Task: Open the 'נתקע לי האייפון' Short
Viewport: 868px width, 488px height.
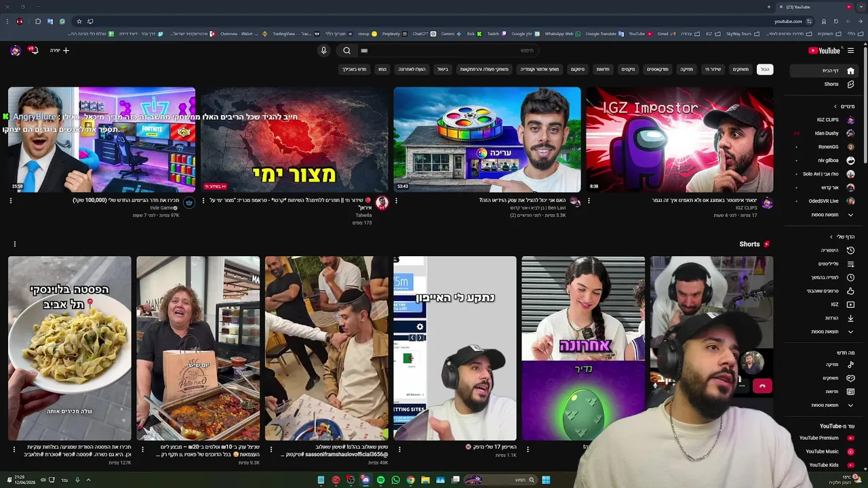Action: tap(455, 348)
